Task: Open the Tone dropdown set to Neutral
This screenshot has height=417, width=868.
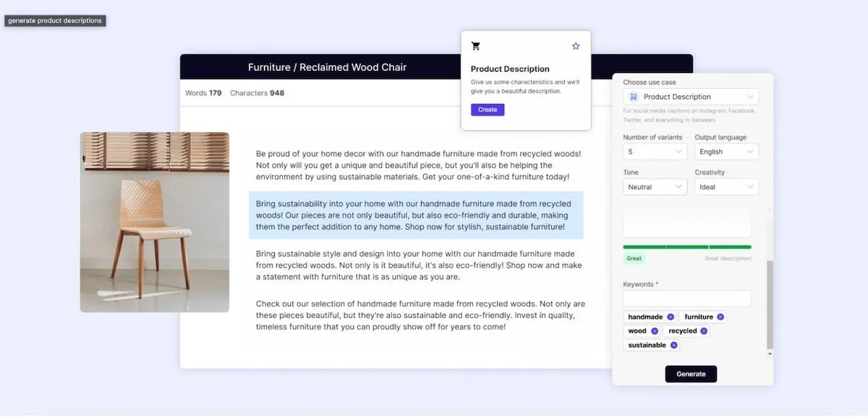Action: [655, 187]
